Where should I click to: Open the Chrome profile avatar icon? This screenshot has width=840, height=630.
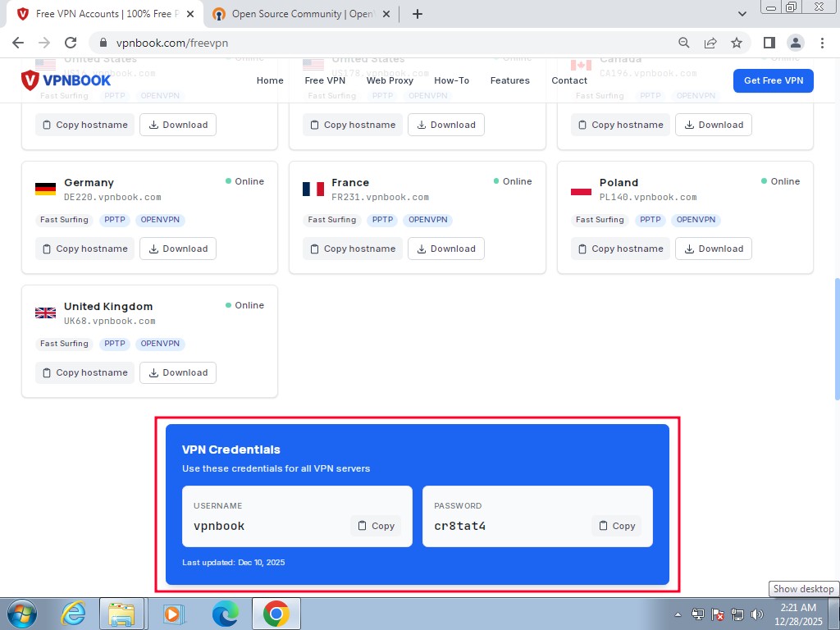tap(795, 43)
